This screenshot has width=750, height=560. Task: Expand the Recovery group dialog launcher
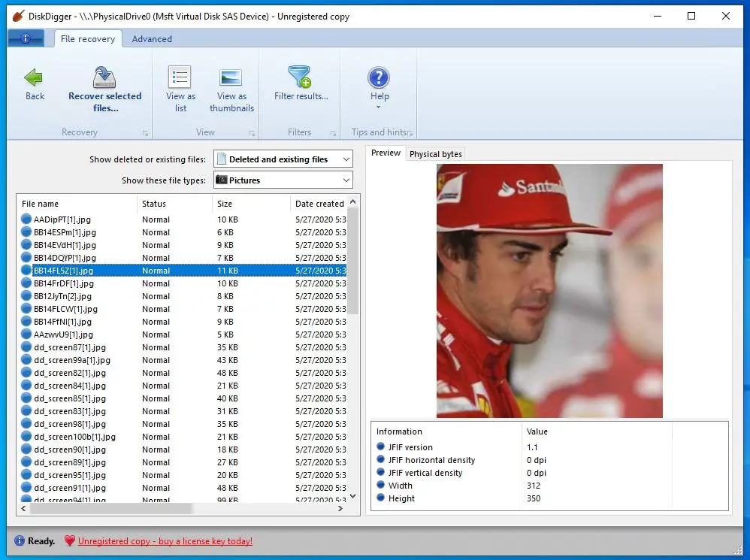point(145,134)
